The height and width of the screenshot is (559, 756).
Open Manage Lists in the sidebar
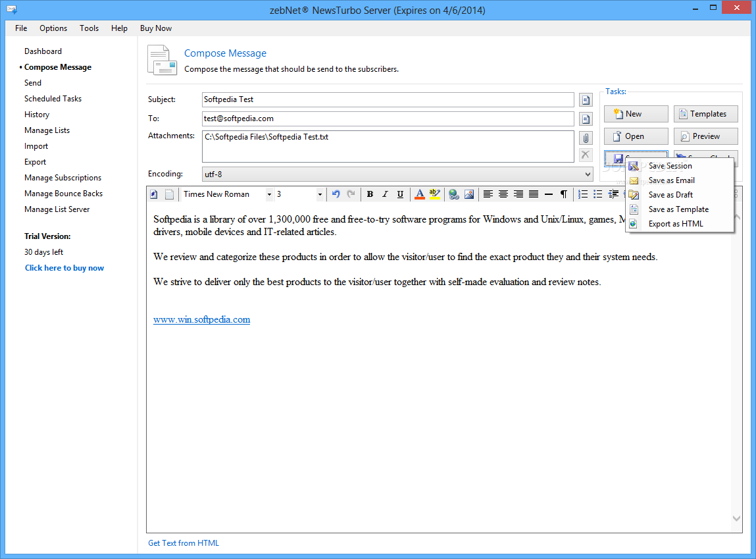47,130
